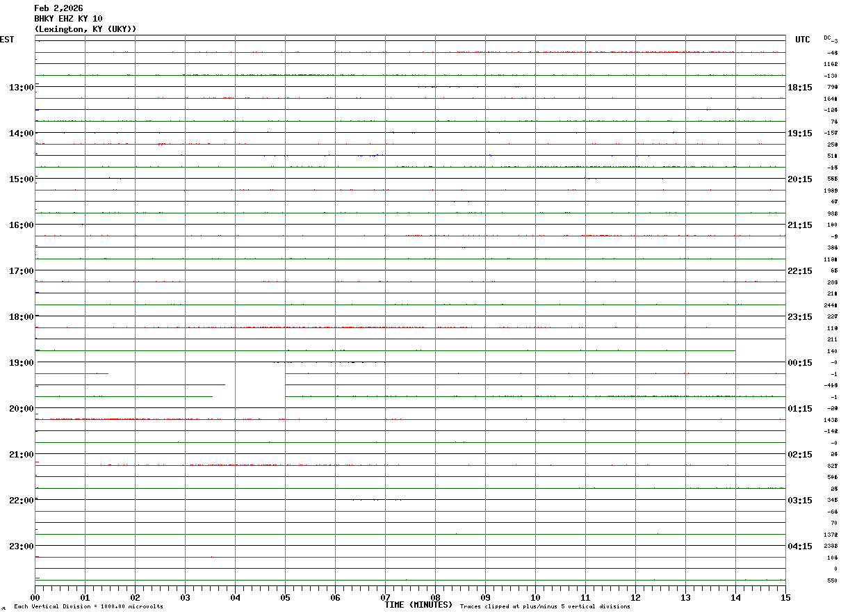Select the 19:00 EST row label

pos(21,362)
